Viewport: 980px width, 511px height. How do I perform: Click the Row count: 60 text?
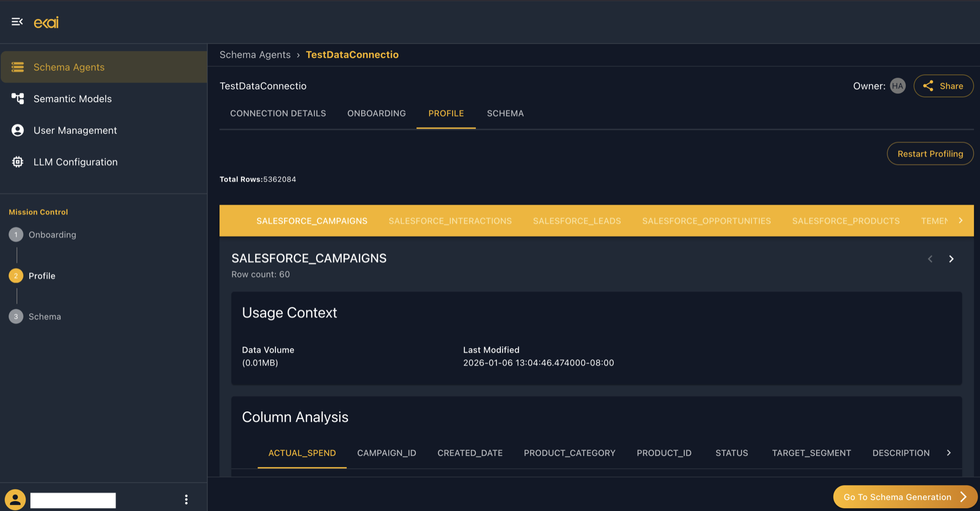point(260,274)
